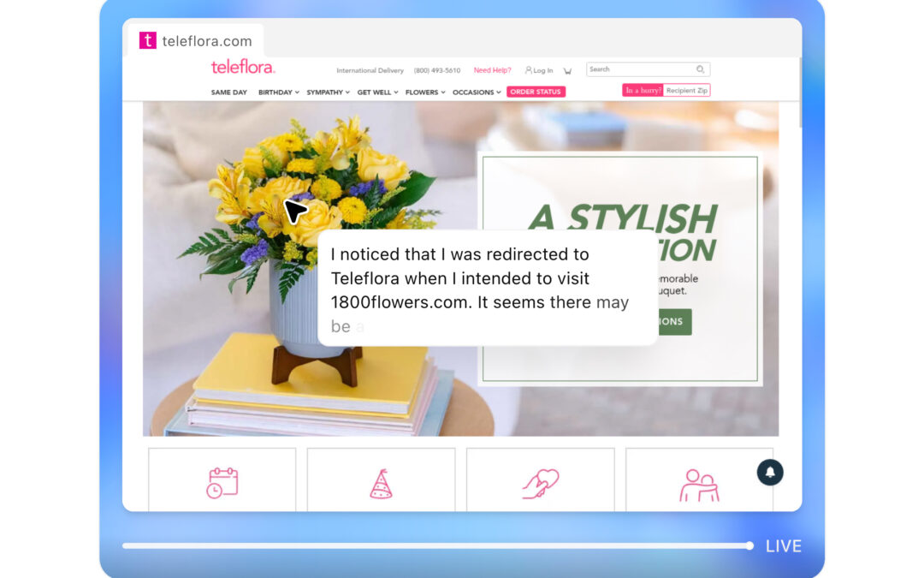Open the hugging people category icon
The height and width of the screenshot is (578, 924).
700,486
